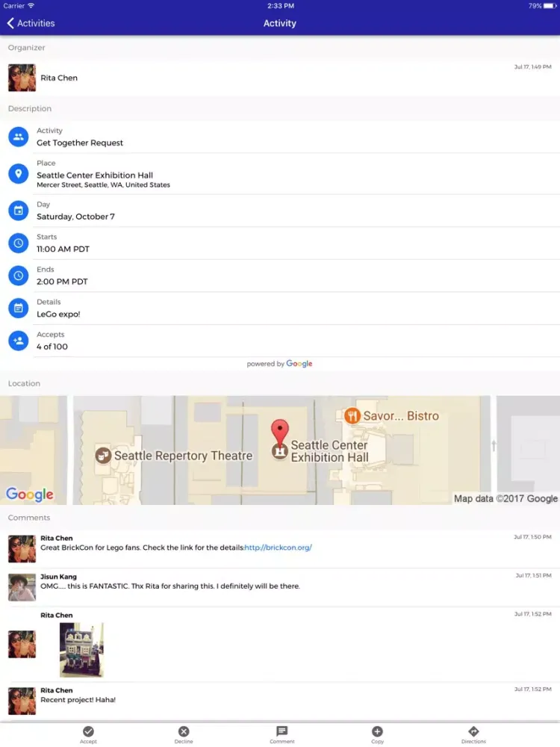Click 'Jul 17, 1:49 PM' organizer timestamp
Viewport: 560px width, 747px height.
tap(532, 66)
